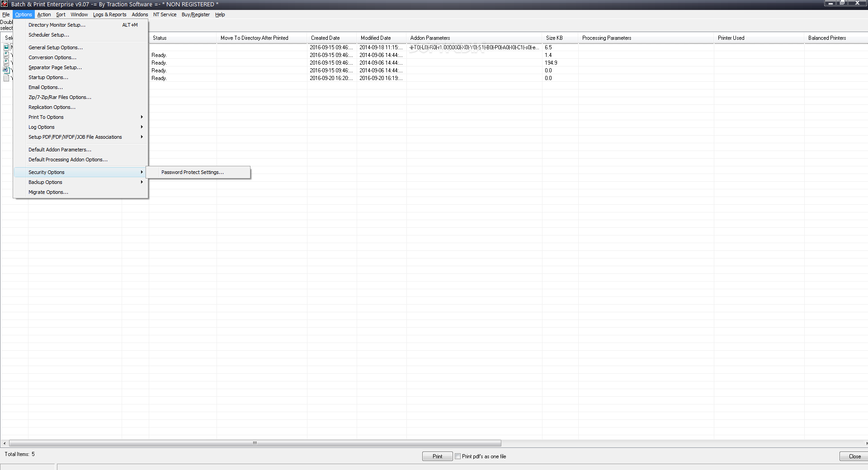Open Zip/7-Zip/Rar Files Options

click(81, 97)
